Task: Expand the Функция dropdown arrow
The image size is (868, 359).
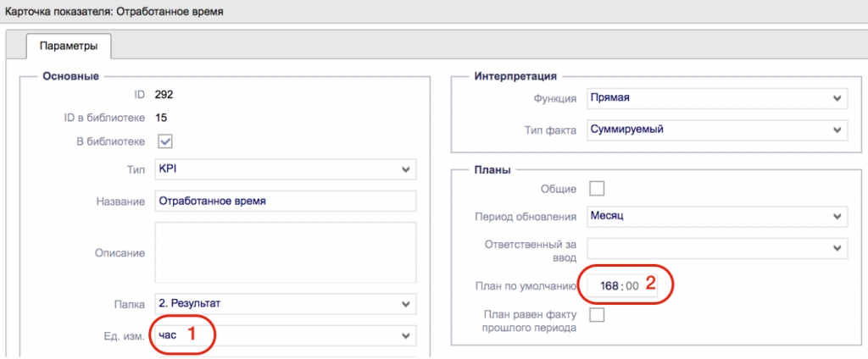Action: tap(836, 98)
